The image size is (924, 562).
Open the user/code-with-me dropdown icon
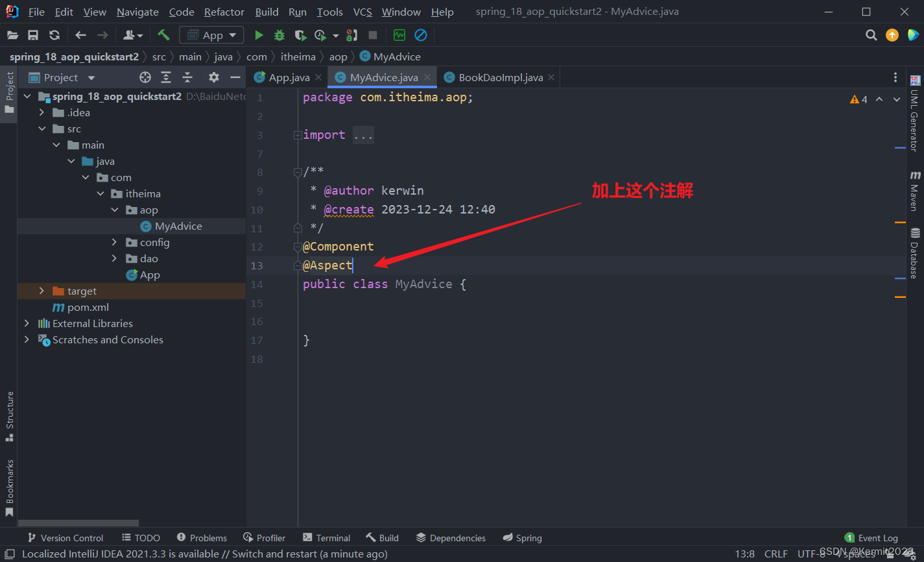point(133,35)
